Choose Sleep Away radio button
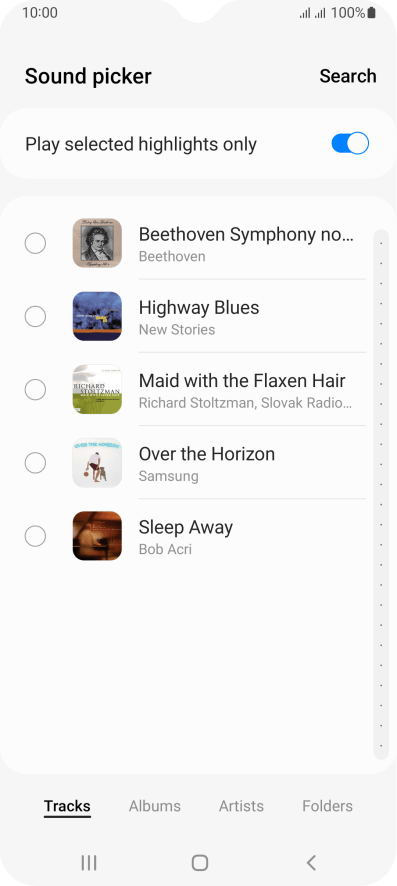Viewport: 397px width, 886px height. 35,536
